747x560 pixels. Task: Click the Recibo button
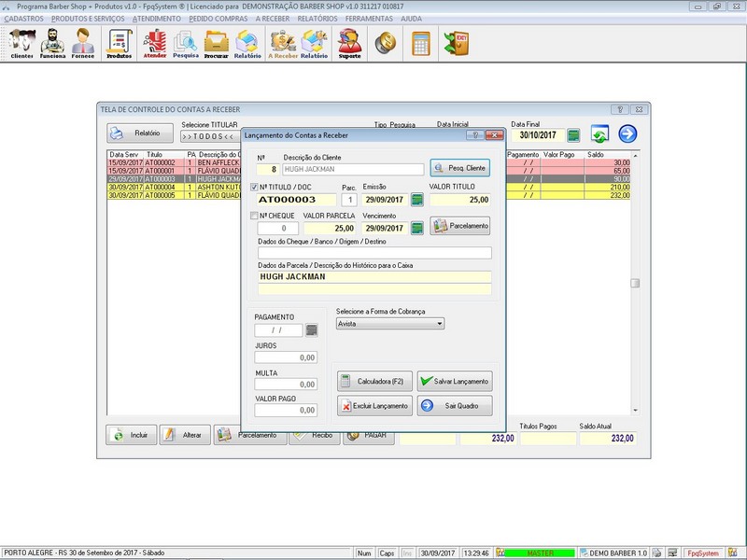[314, 436]
